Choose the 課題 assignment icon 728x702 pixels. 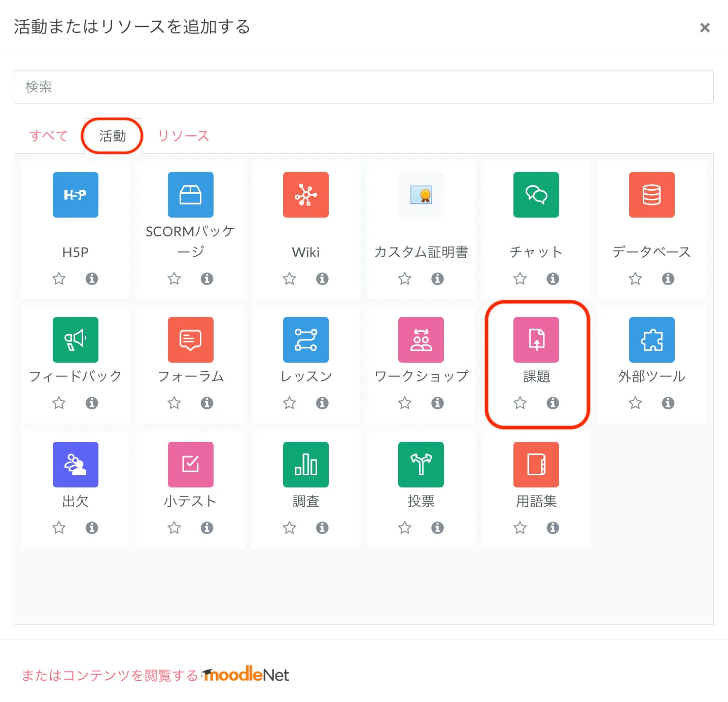click(x=536, y=340)
